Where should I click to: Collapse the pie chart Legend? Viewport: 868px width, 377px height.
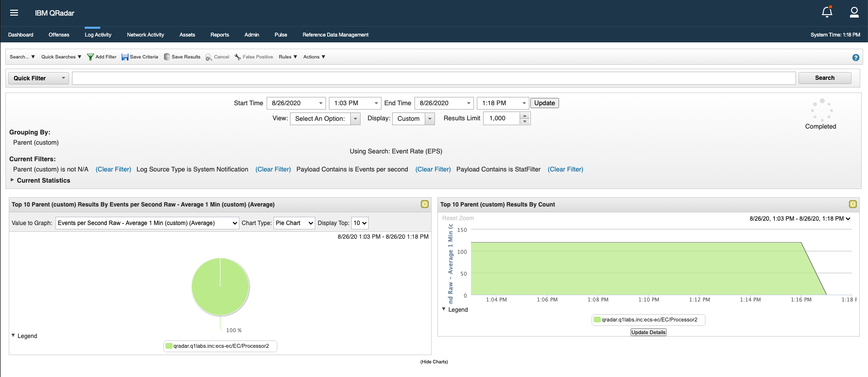pyautogui.click(x=24, y=336)
